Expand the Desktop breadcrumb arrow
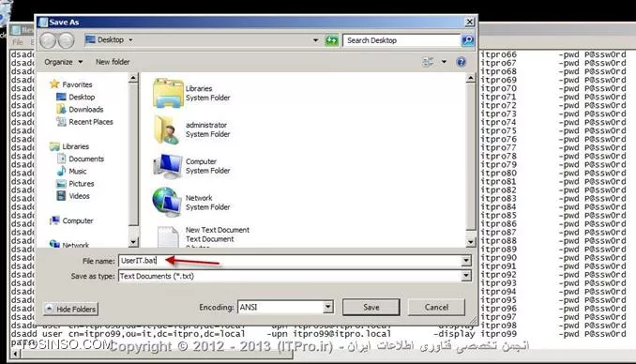 [x=130, y=39]
